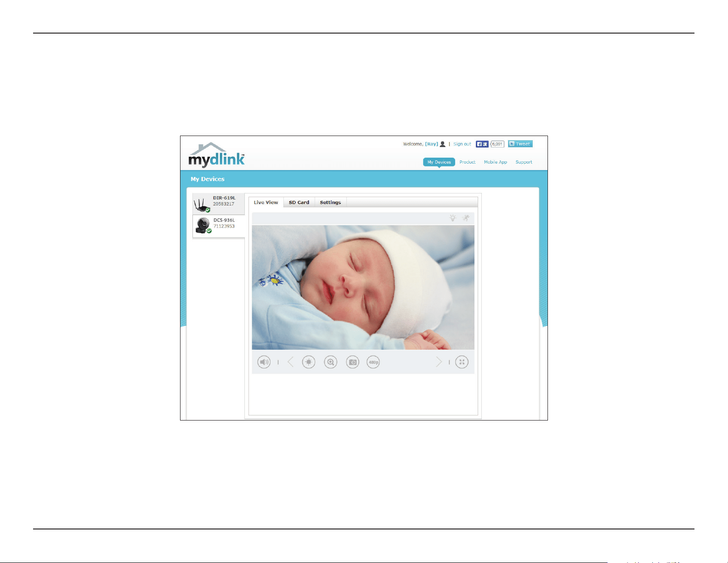Open the Settings tab

point(330,202)
